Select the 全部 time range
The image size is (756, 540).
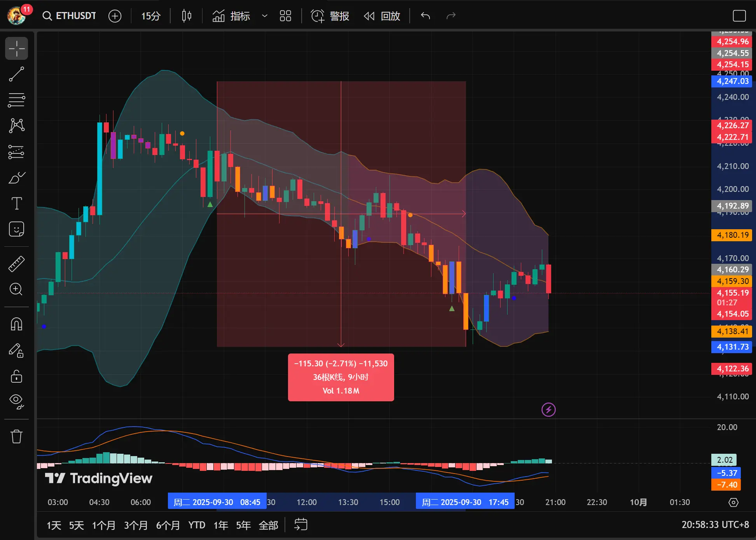[x=269, y=525]
